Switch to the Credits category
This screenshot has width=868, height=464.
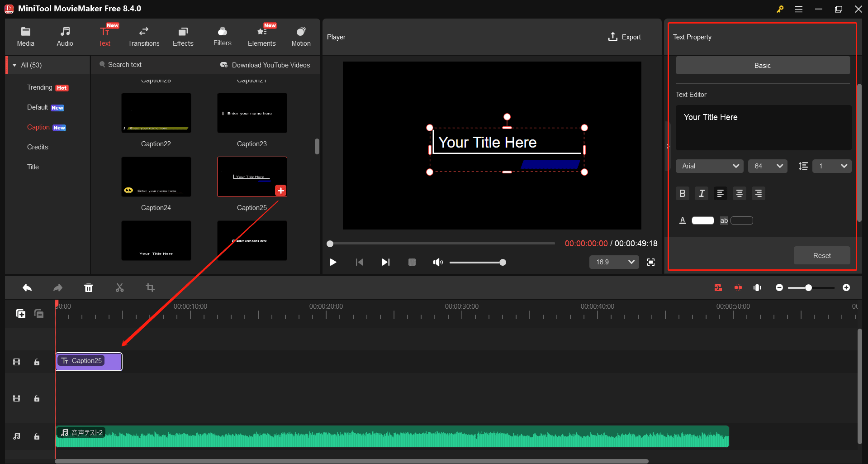pos(38,147)
